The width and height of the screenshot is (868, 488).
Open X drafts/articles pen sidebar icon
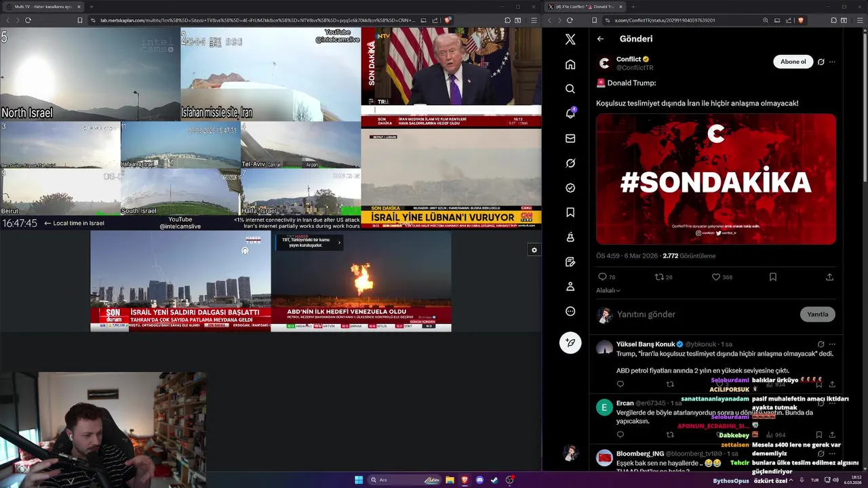pyautogui.click(x=570, y=262)
